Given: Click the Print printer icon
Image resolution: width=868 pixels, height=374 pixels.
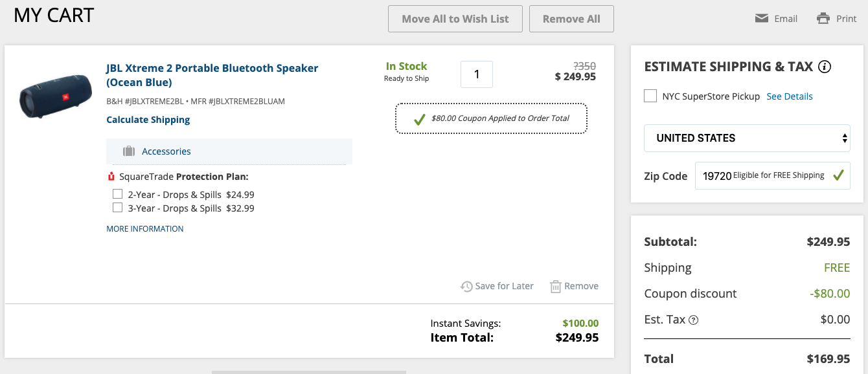Looking at the screenshot, I should coord(823,18).
